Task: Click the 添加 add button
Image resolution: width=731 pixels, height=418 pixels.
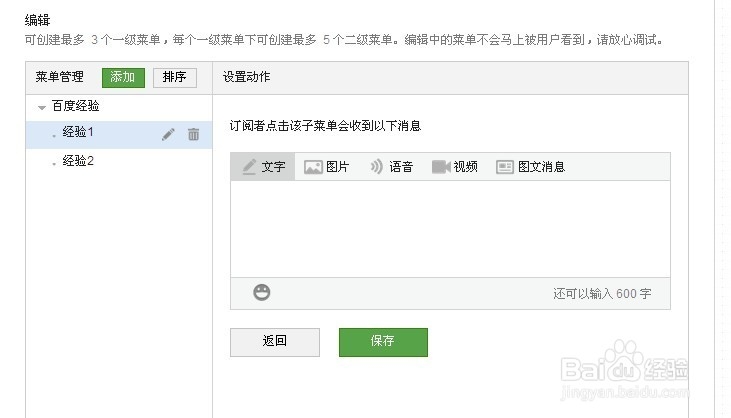Action: pyautogui.click(x=123, y=77)
